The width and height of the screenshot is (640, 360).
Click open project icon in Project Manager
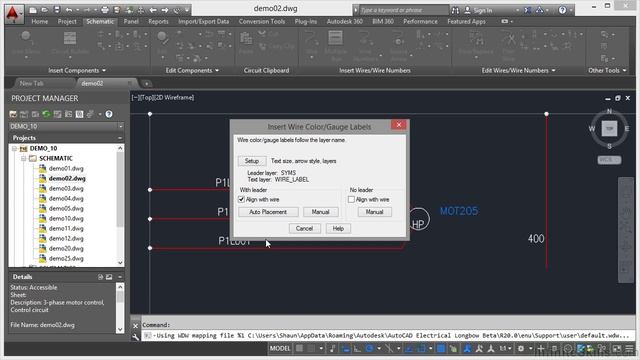click(x=13, y=114)
